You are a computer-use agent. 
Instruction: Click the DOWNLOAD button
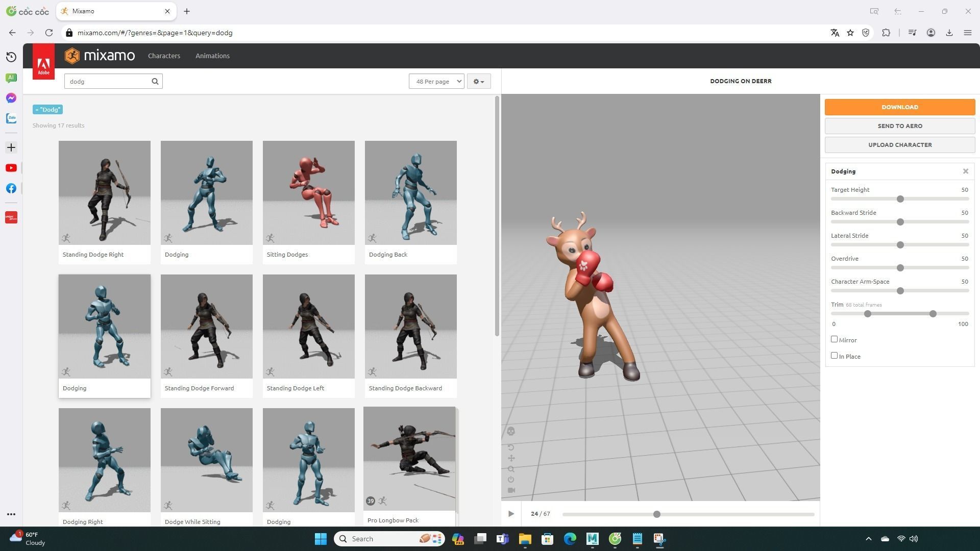pos(900,107)
